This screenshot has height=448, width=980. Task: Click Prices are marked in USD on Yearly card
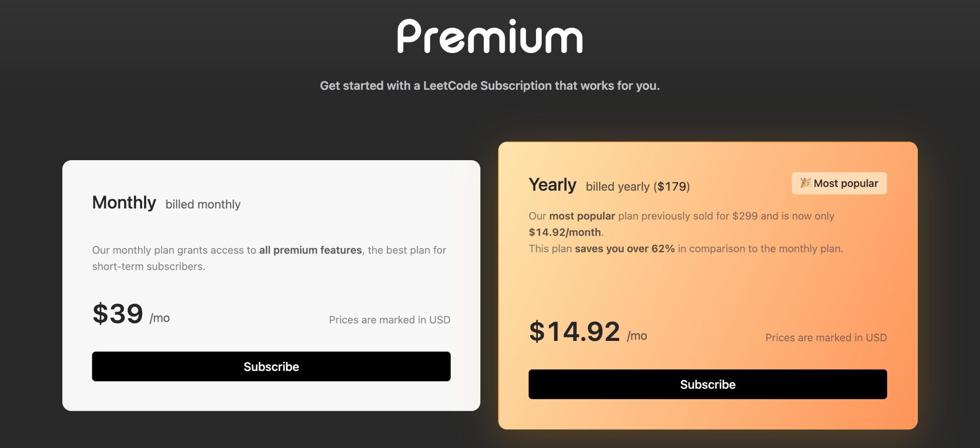[826, 337]
